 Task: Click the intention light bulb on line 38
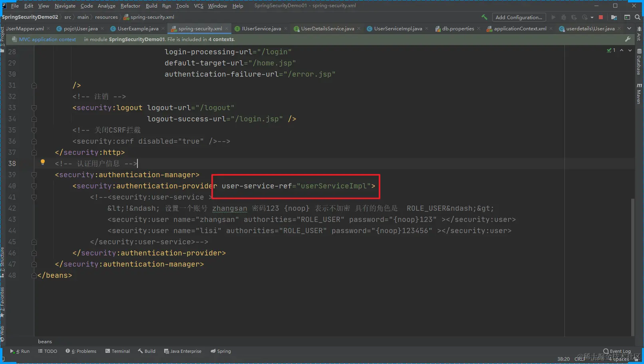[x=43, y=162]
